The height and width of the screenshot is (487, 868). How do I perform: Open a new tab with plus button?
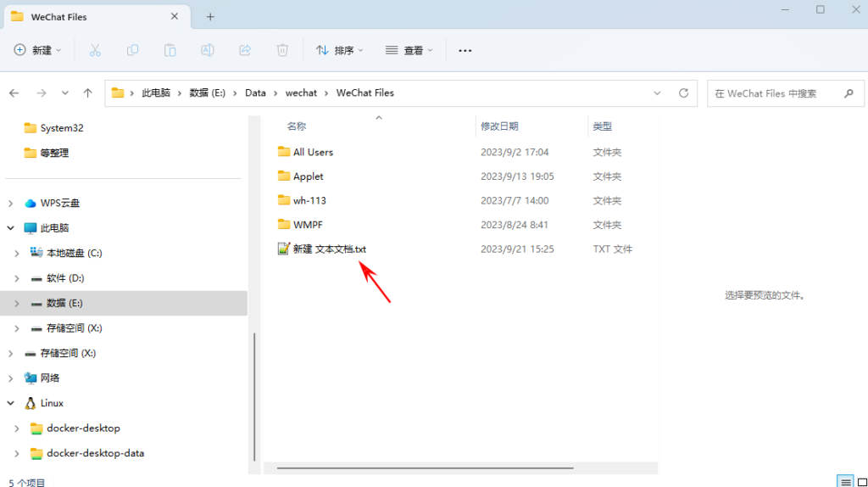tap(210, 16)
